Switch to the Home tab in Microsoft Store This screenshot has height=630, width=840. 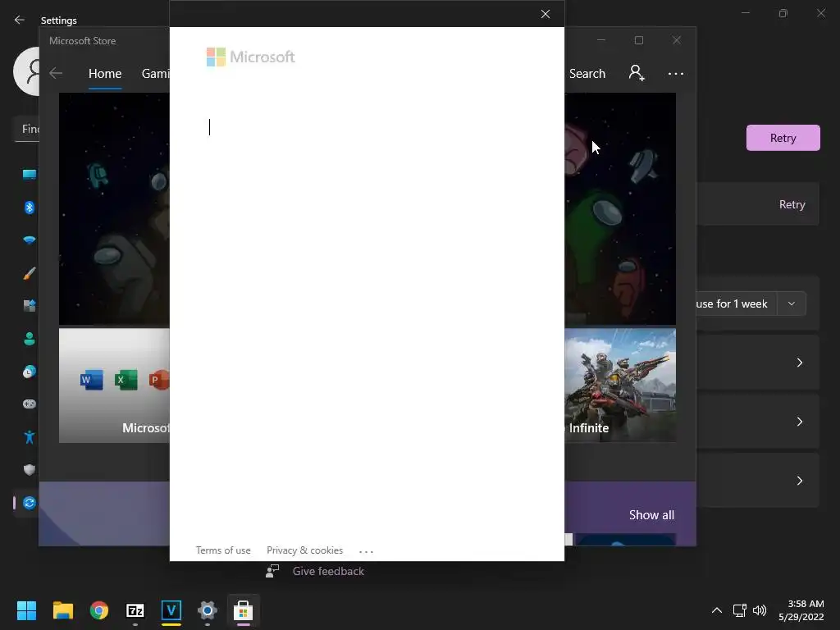105,73
